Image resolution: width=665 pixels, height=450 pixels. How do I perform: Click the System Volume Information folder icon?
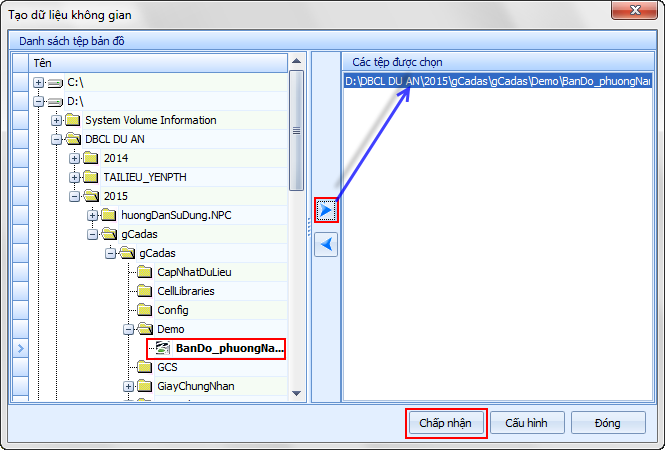click(x=72, y=120)
